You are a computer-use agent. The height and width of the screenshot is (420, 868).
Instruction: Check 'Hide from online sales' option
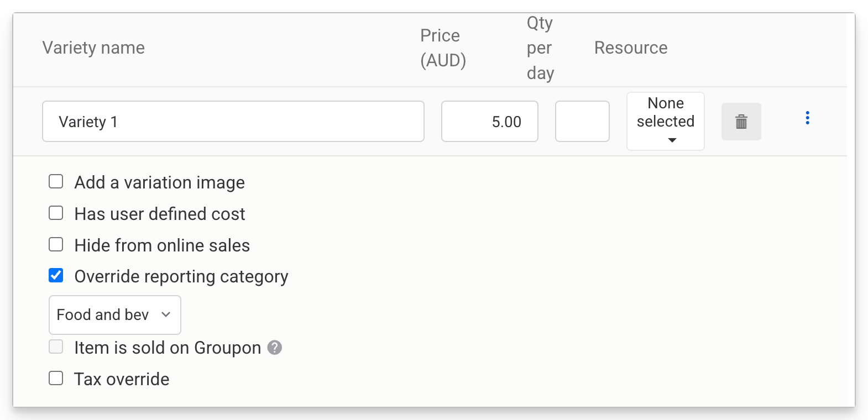pyautogui.click(x=56, y=244)
